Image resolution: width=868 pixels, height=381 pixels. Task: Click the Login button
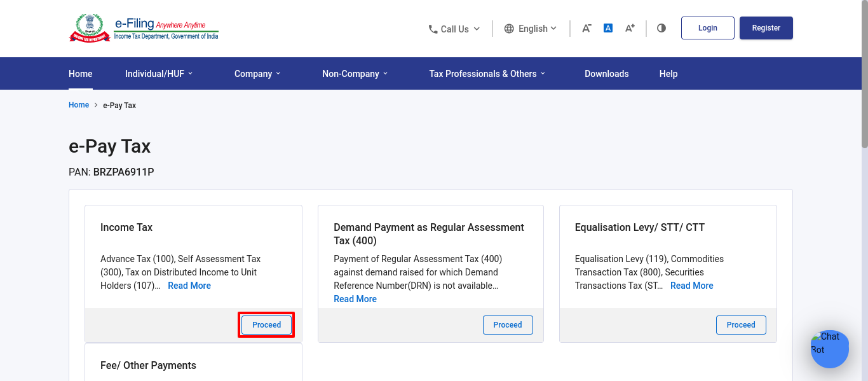click(708, 28)
